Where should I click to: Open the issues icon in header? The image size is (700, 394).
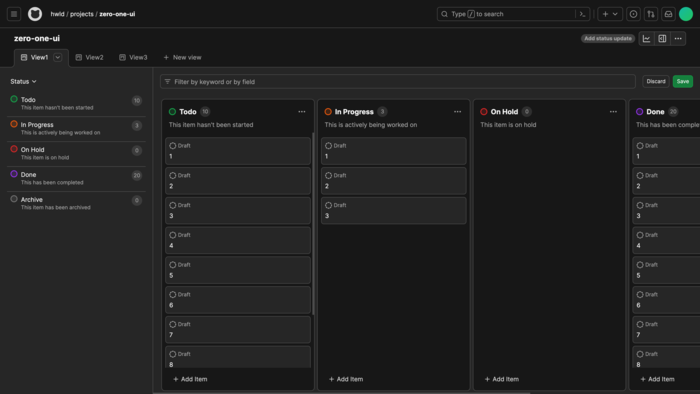(633, 14)
